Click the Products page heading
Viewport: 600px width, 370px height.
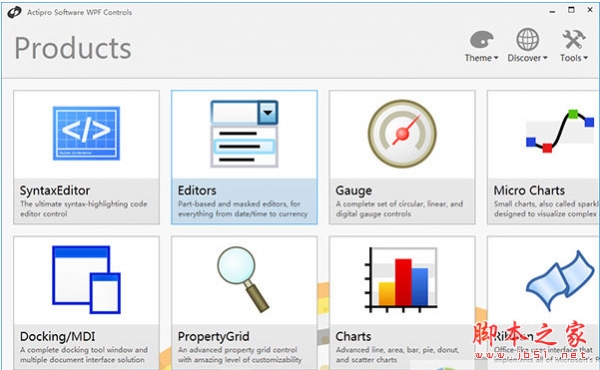tap(73, 48)
